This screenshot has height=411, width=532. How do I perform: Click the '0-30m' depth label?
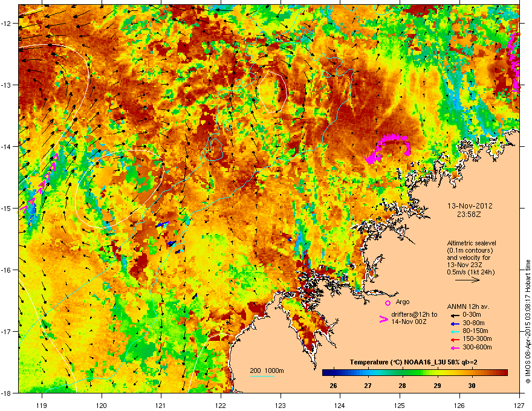tap(472, 315)
